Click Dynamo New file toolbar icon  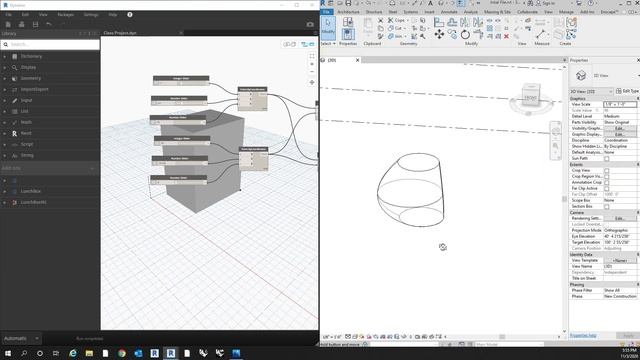(x=8, y=24)
